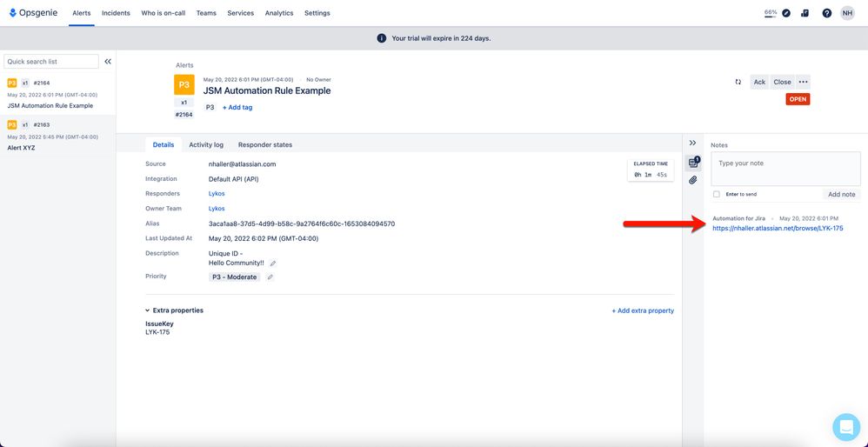Select the notes panel icon
Screen dimensions: 868x447
(693, 163)
